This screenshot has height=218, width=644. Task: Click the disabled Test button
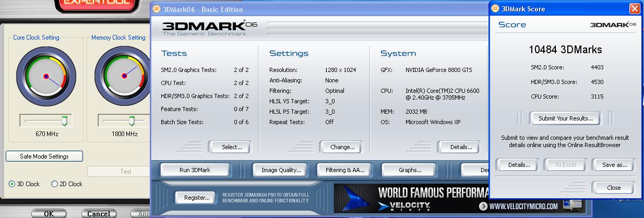(126, 171)
